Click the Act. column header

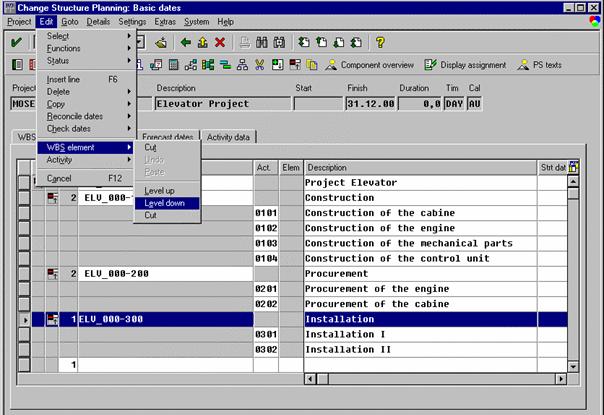tap(265, 168)
